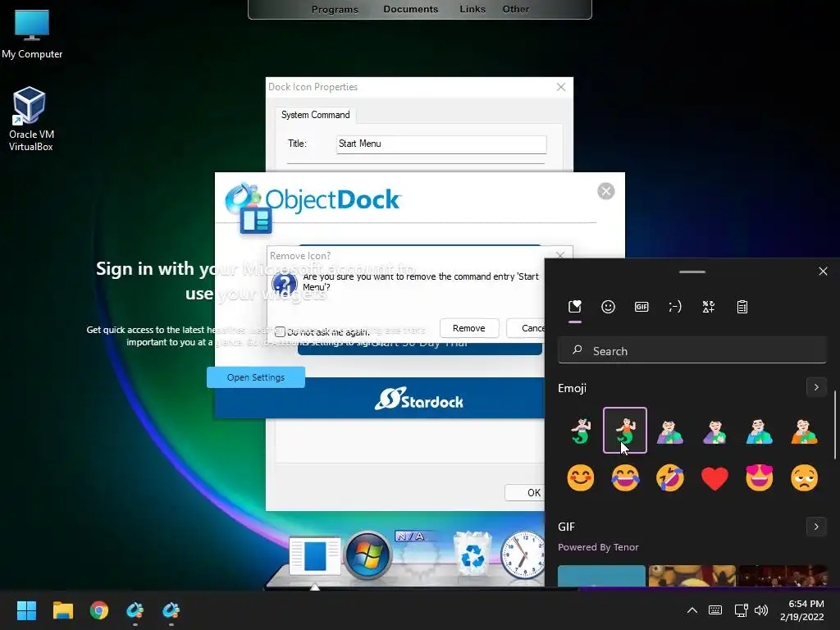Open the Other tab in the top dock
Image resolution: width=840 pixels, height=630 pixels.
coord(515,9)
